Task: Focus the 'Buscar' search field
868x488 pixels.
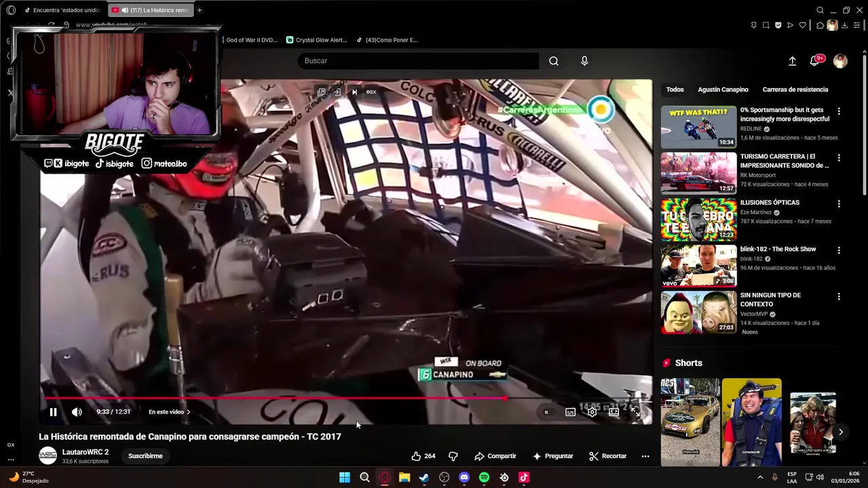Action: [x=418, y=61]
